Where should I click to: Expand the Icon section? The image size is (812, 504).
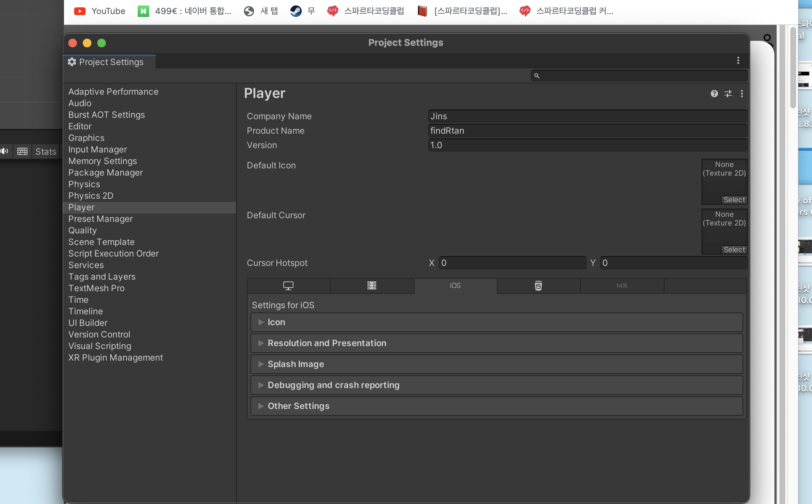(497, 322)
